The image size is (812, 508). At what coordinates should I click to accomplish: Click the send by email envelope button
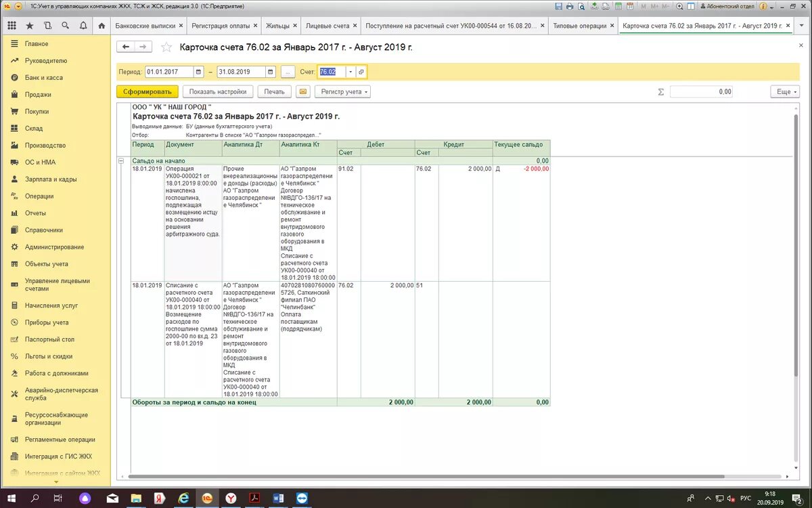coord(303,91)
